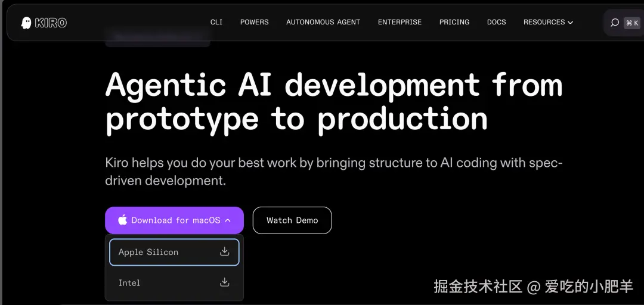Click the Kiro ghost logo icon
This screenshot has height=305, width=644.
[26, 23]
